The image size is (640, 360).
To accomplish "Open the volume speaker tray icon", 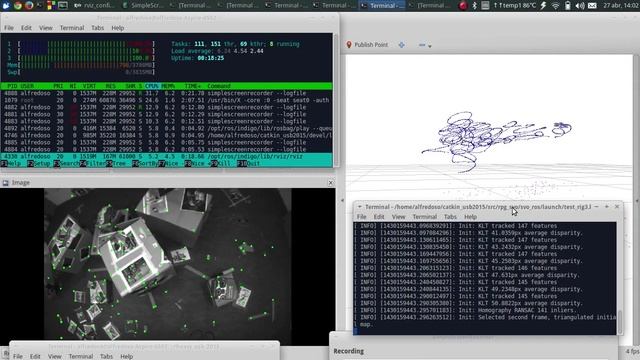I will 580,5.
